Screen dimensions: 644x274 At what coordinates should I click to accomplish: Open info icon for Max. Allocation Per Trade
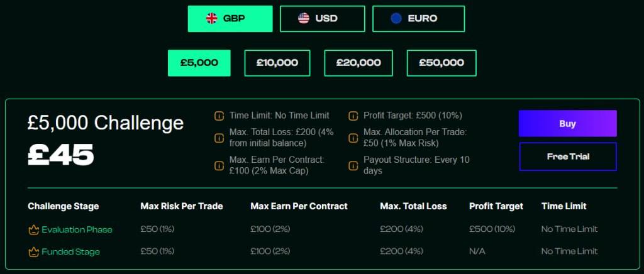[353, 138]
